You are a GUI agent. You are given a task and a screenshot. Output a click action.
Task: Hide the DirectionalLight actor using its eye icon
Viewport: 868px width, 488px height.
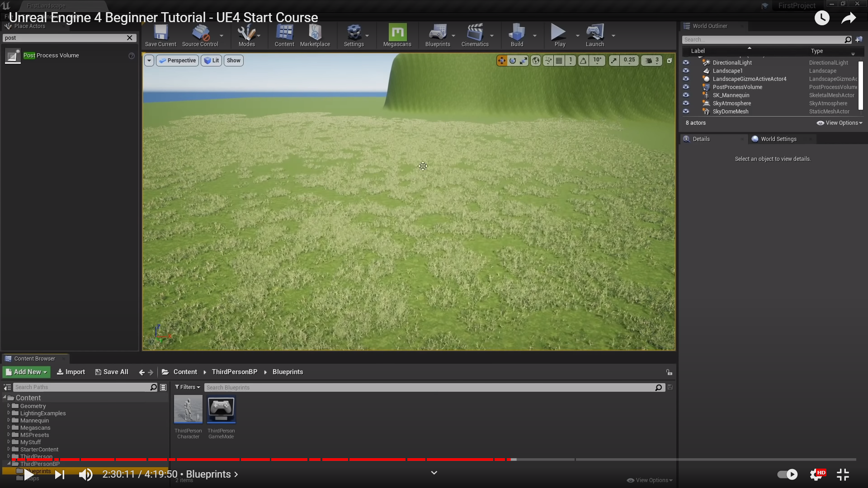(x=686, y=62)
